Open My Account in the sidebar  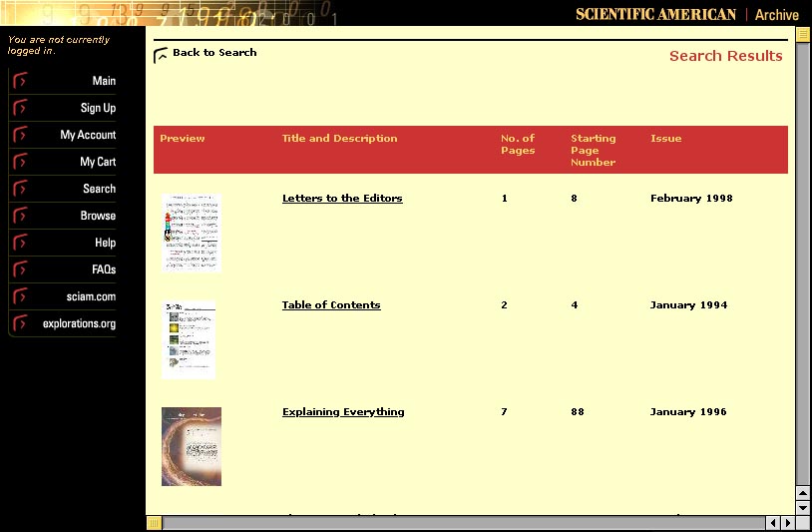(x=88, y=135)
